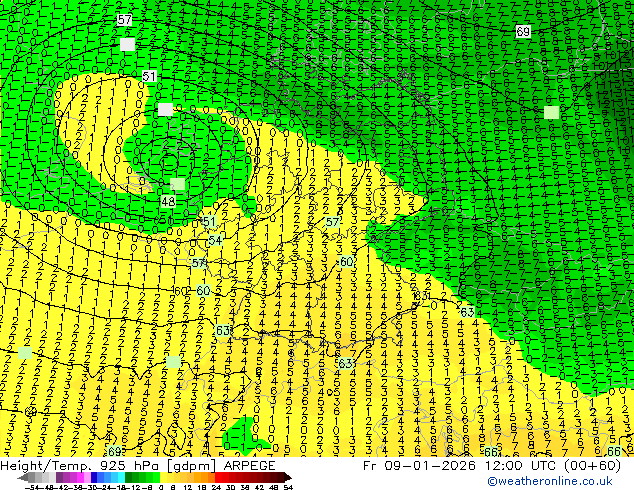The height and width of the screenshot is (490, 634).
Task: Click the '12:00 UTC' time text
Action: click(x=522, y=466)
